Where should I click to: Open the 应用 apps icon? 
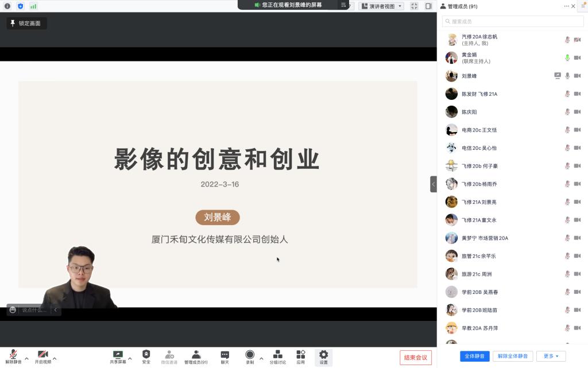click(x=301, y=357)
